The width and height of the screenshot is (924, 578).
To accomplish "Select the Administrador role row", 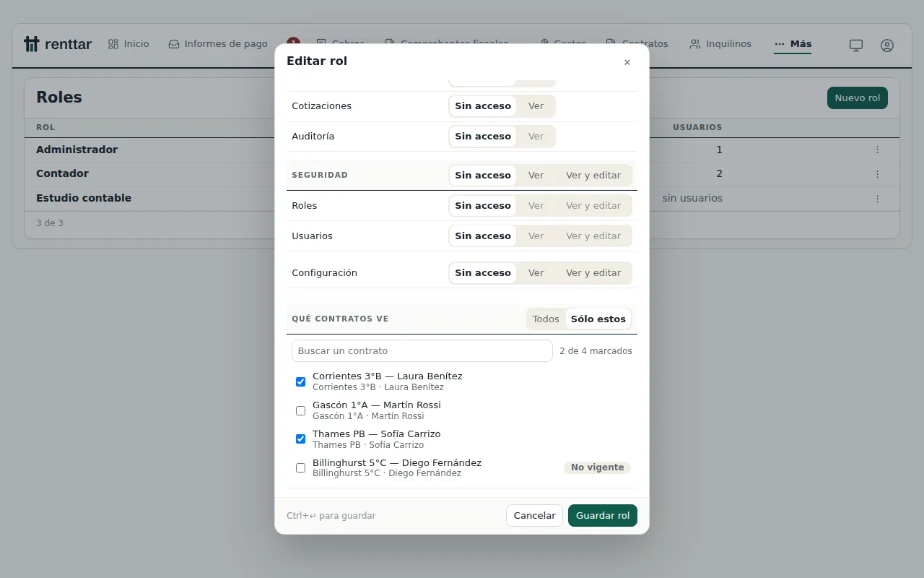I will click(462, 150).
